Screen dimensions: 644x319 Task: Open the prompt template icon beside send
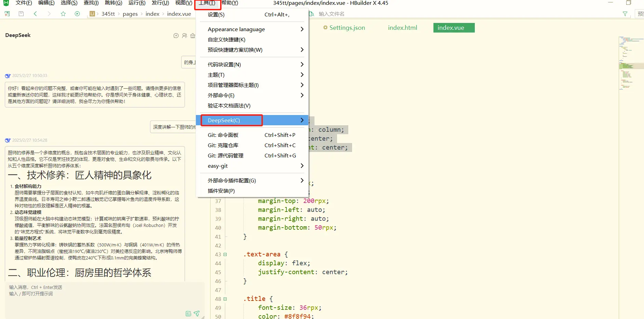(188, 313)
